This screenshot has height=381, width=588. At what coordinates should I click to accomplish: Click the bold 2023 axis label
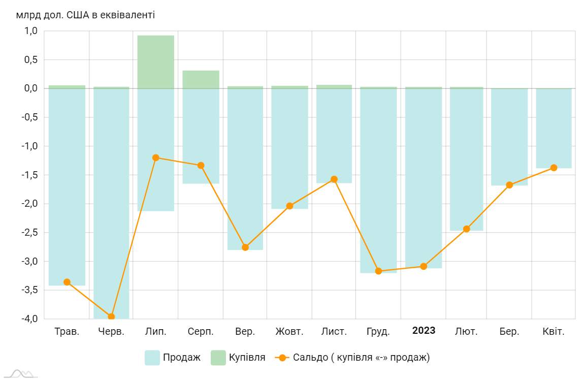(x=424, y=330)
